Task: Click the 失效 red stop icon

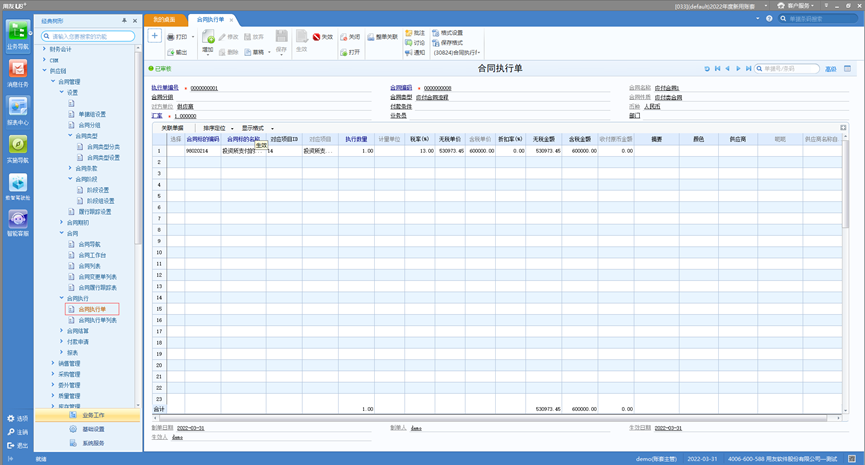Action: click(x=317, y=37)
